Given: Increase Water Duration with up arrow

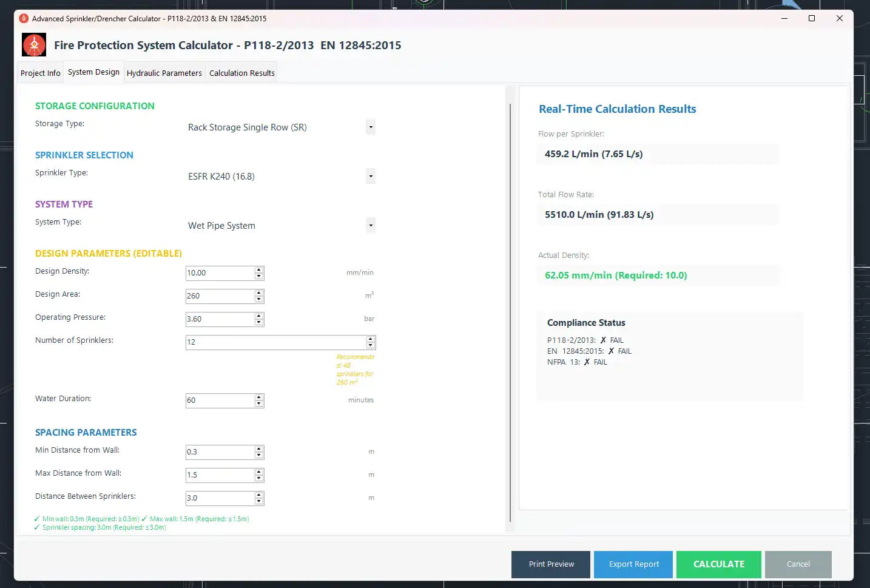Looking at the screenshot, I should point(259,397).
